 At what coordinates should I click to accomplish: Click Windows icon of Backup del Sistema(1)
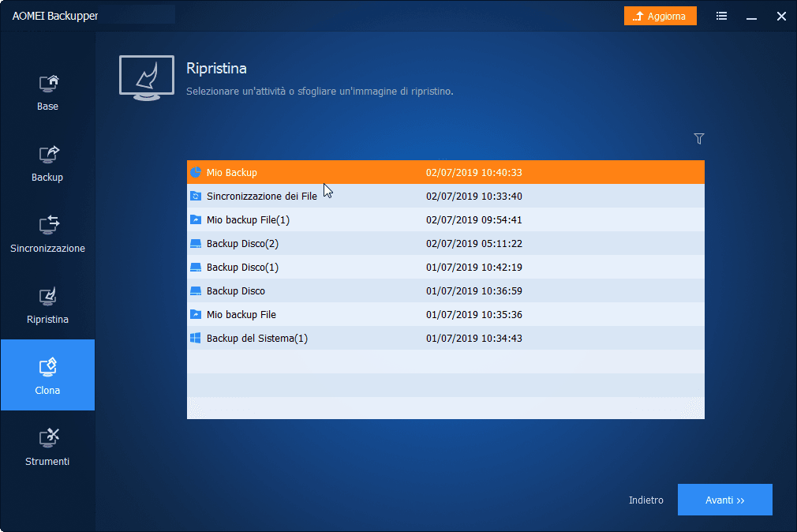coord(195,338)
